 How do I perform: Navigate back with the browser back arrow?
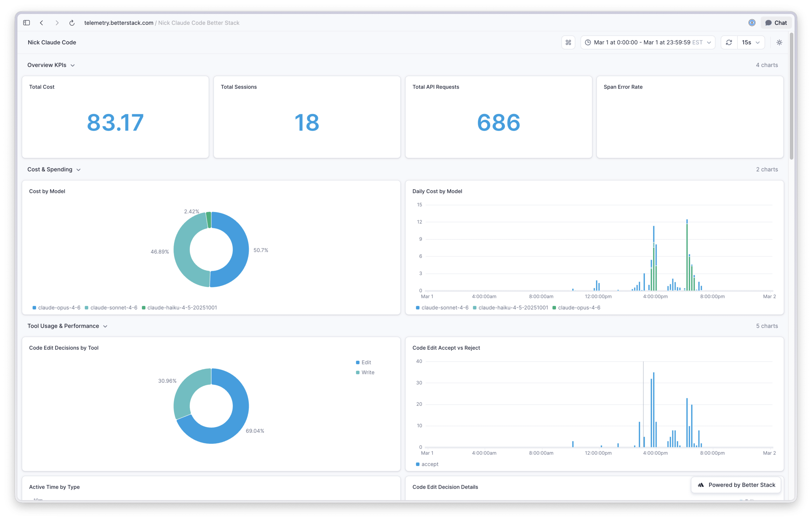coord(42,23)
